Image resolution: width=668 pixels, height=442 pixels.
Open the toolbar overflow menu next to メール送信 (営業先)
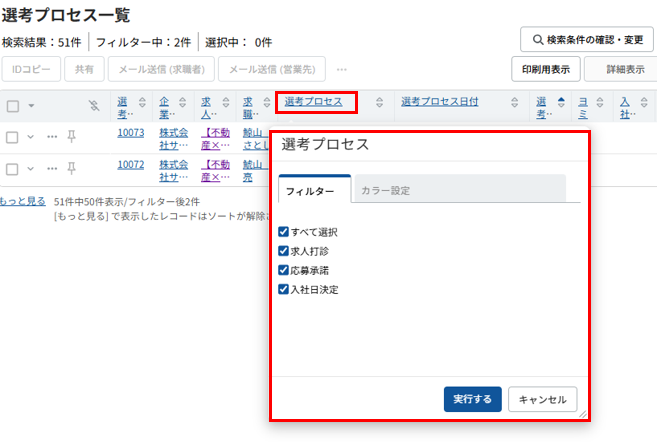[342, 70]
